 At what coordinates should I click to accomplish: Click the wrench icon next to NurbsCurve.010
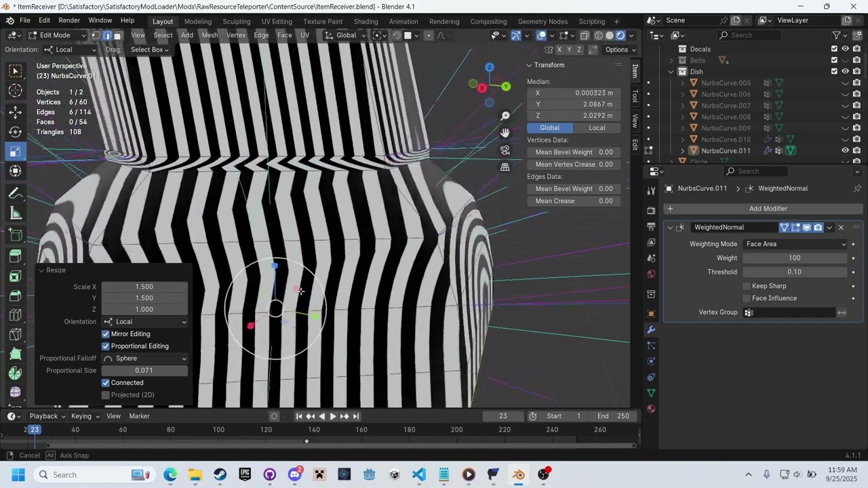(x=767, y=139)
